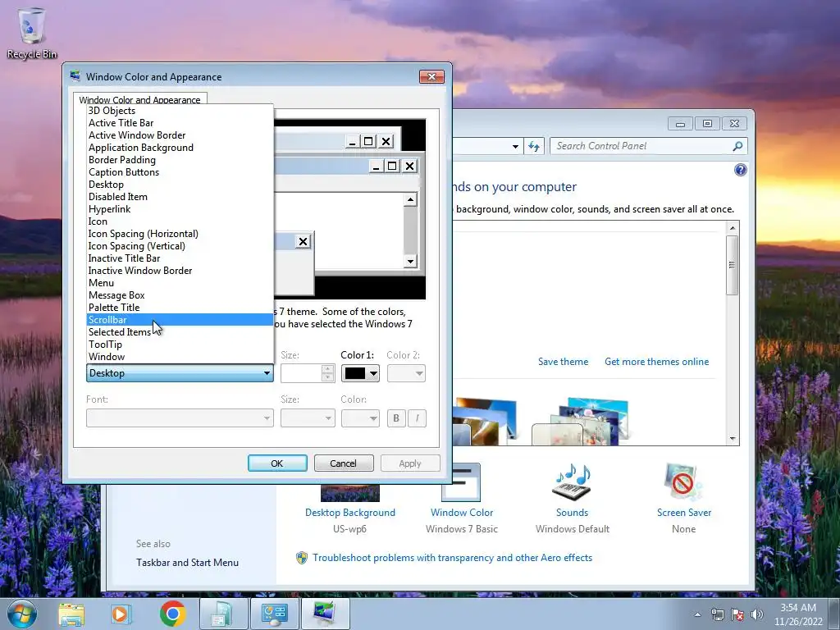Switch to the Control Panel taskbar button
840x630 pixels.
(x=274, y=614)
